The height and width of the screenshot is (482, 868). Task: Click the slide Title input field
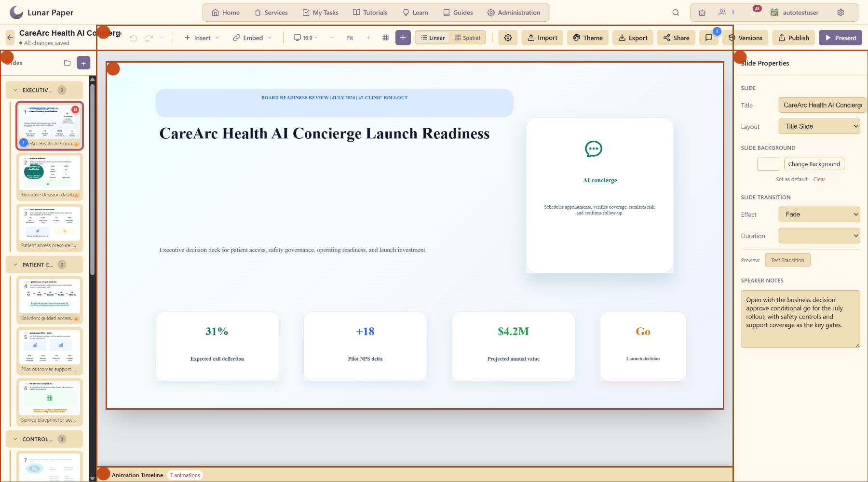[822, 105]
